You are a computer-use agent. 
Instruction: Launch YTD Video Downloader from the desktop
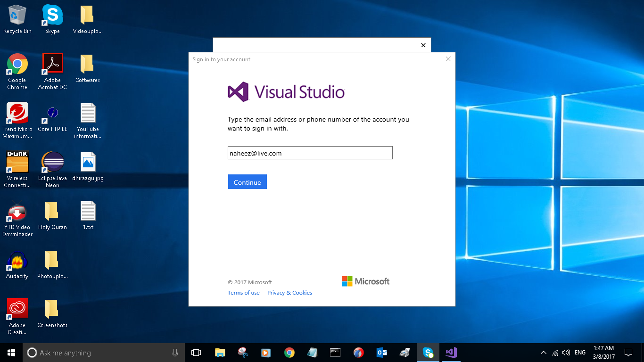pyautogui.click(x=17, y=211)
